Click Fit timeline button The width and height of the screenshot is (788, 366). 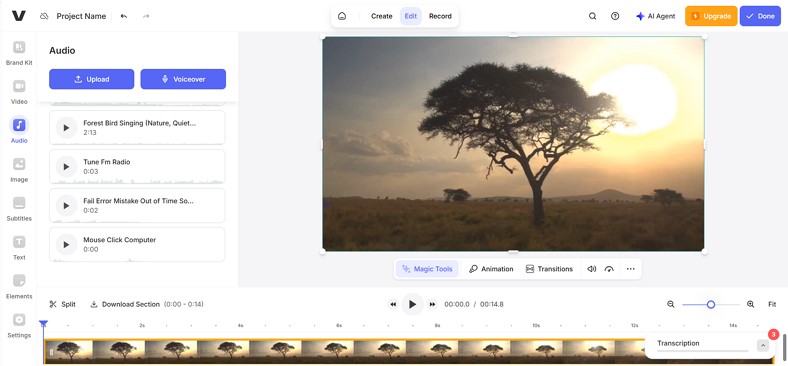(x=772, y=304)
